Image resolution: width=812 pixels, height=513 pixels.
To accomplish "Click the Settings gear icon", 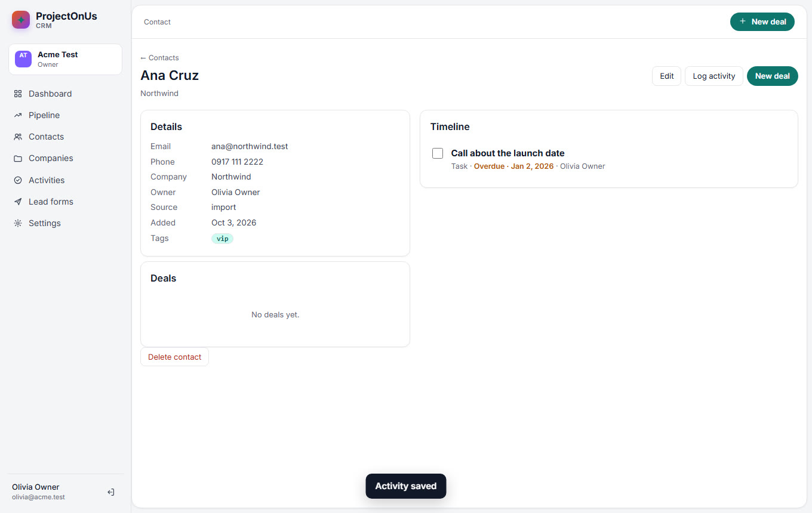I will pyautogui.click(x=18, y=223).
